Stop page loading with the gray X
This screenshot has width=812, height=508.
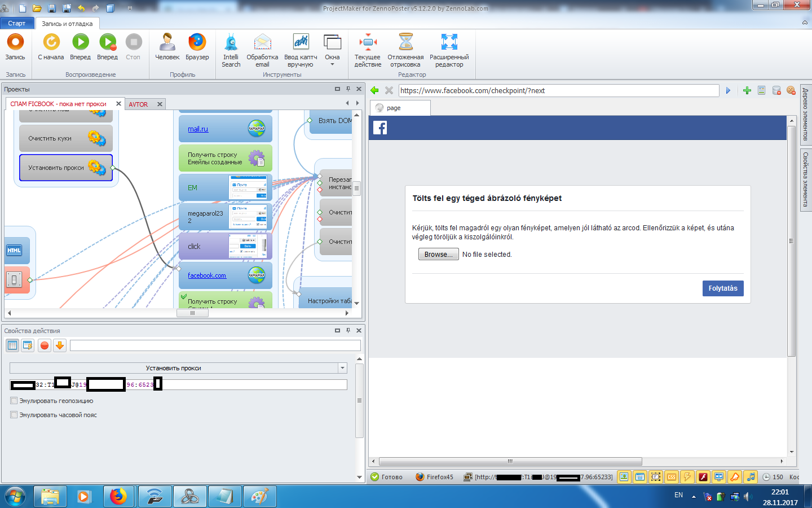(389, 90)
